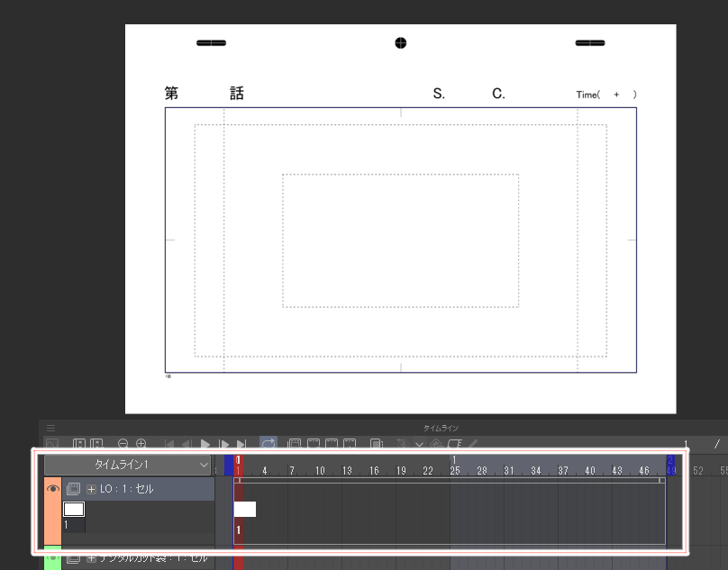This screenshot has width=728, height=570.
Task: Step forward to the next frame
Action: pos(223,444)
